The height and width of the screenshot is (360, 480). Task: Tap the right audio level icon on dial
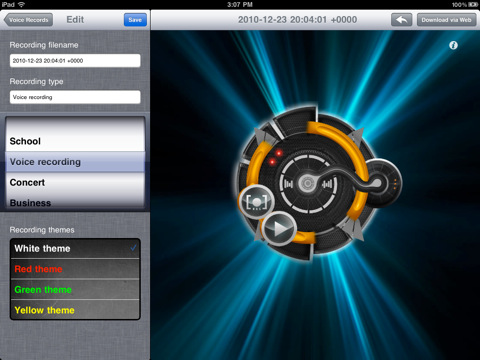pos(327,183)
